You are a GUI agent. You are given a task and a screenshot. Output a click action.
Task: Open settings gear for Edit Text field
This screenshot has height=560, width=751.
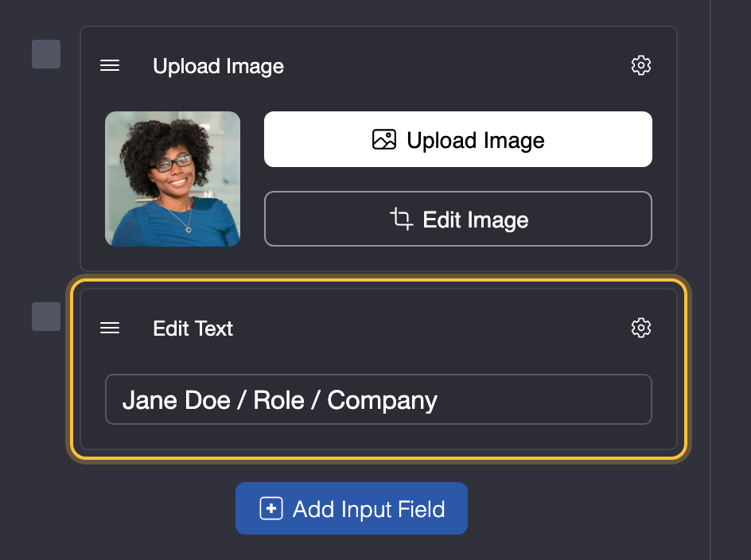pos(641,329)
